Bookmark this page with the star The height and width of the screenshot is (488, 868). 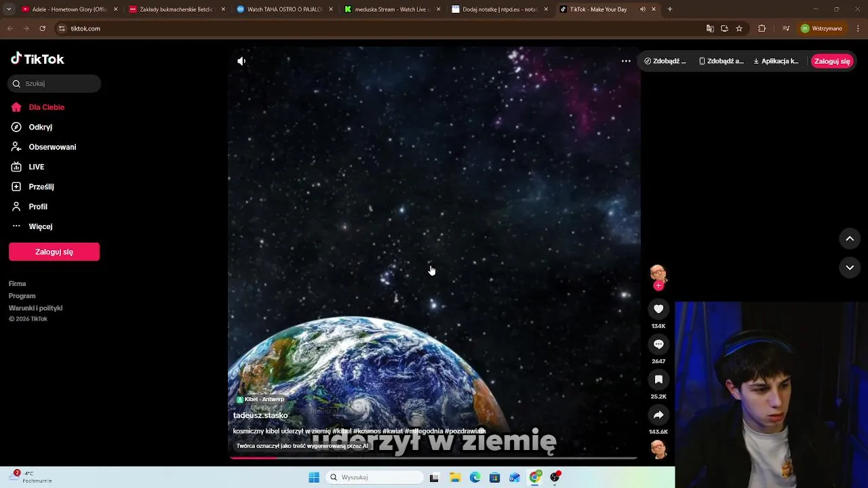(x=739, y=28)
